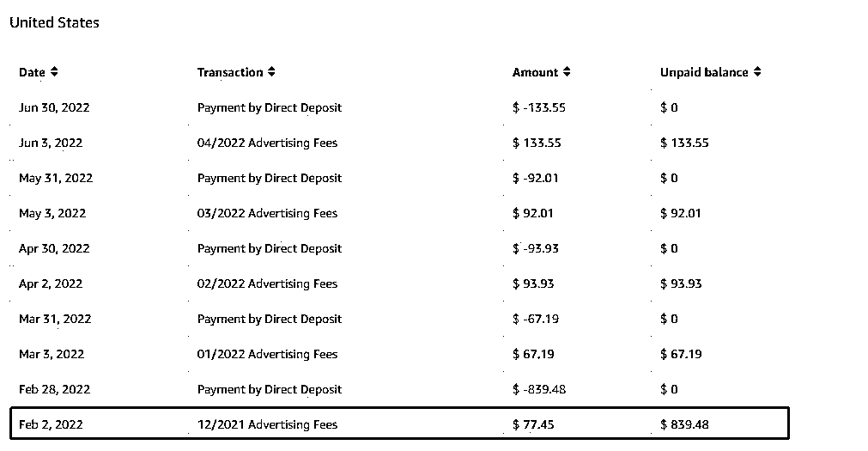868x451 pixels.
Task: Click the Transaction column header text
Action: point(230,72)
